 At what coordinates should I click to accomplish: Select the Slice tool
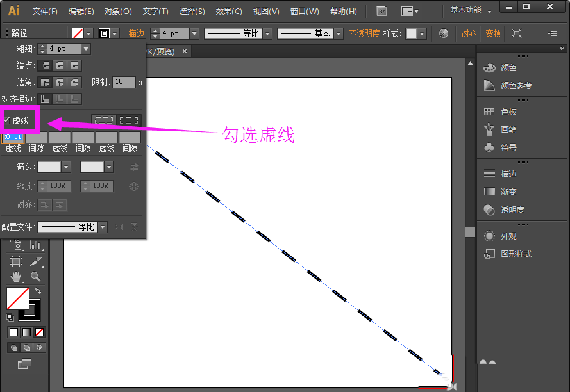(36, 261)
